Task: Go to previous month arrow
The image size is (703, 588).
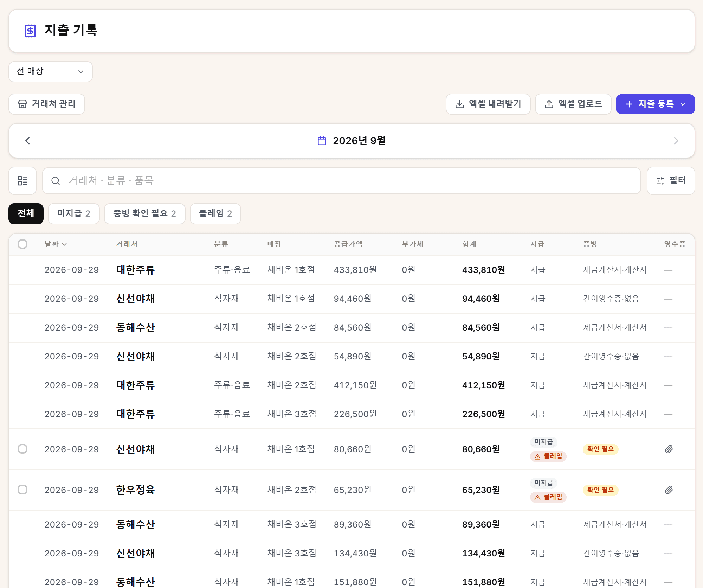Action: point(27,141)
